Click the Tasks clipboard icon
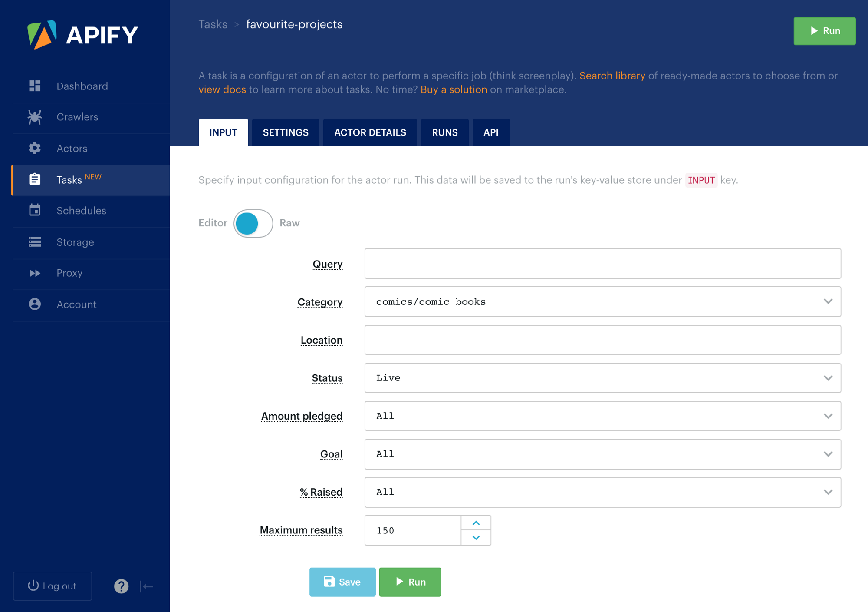The width and height of the screenshot is (868, 612). point(35,179)
